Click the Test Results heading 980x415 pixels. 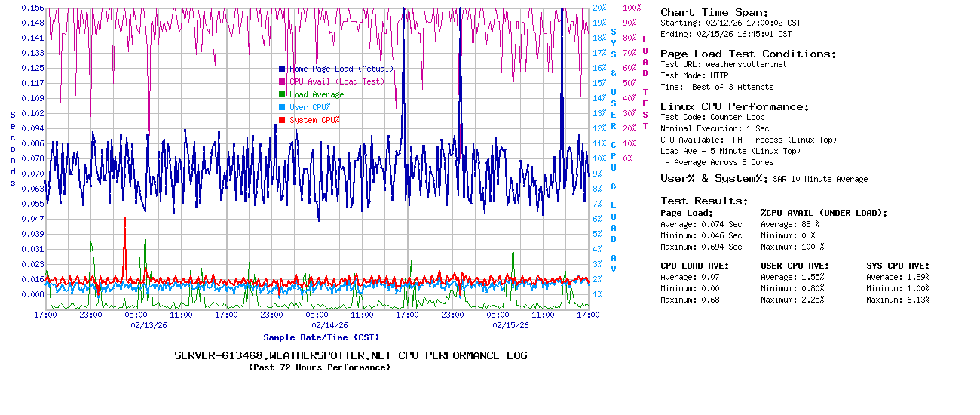point(704,201)
